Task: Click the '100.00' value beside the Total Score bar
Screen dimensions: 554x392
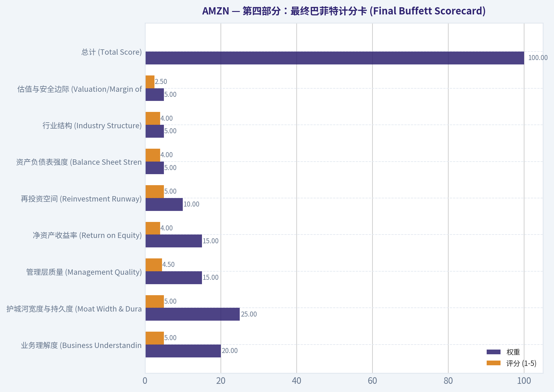Action: coord(538,58)
